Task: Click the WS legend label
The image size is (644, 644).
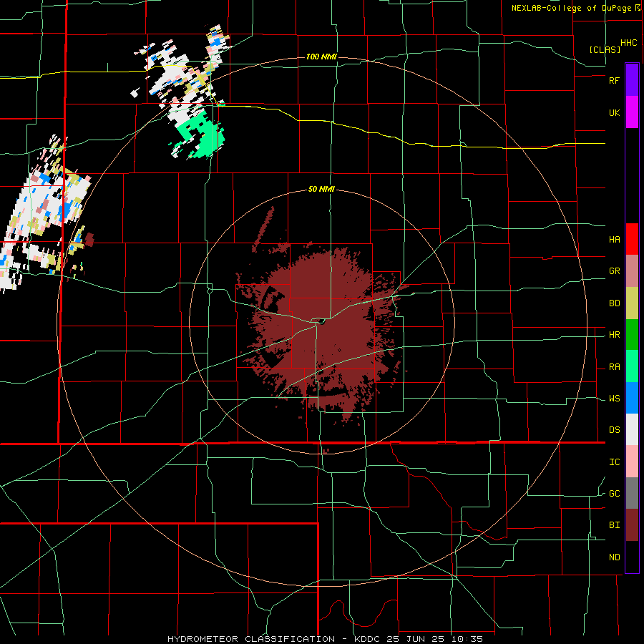Action: pyautogui.click(x=614, y=399)
